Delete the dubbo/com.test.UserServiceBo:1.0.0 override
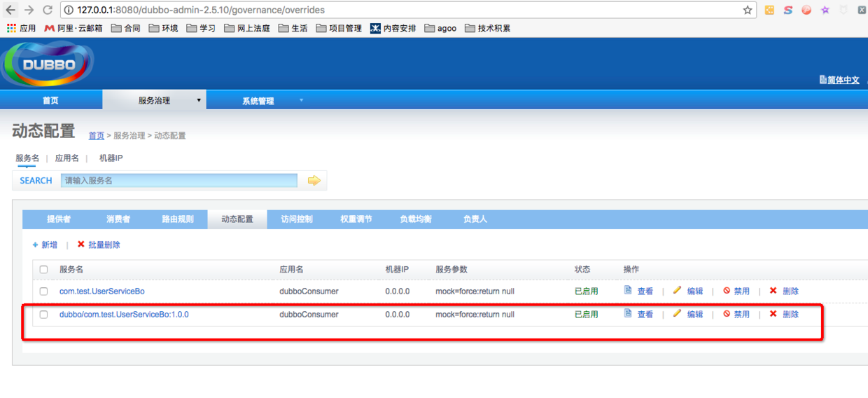This screenshot has height=398, width=868. (x=784, y=314)
